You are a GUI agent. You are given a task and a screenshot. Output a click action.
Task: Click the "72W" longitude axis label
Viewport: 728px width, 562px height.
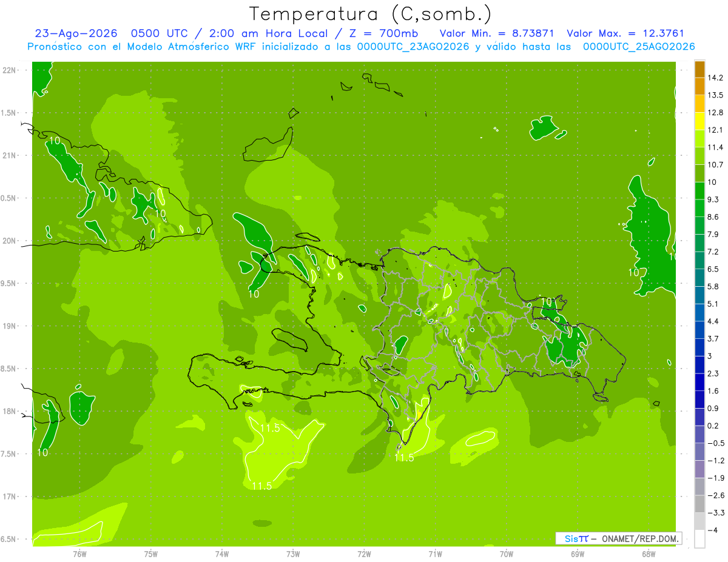click(x=364, y=554)
